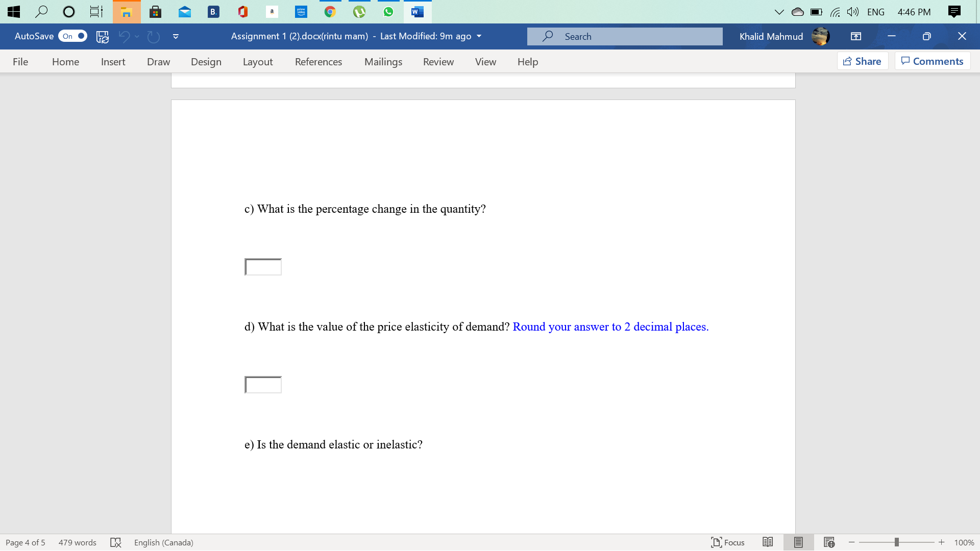Click the Undo arrow icon

pyautogui.click(x=124, y=36)
